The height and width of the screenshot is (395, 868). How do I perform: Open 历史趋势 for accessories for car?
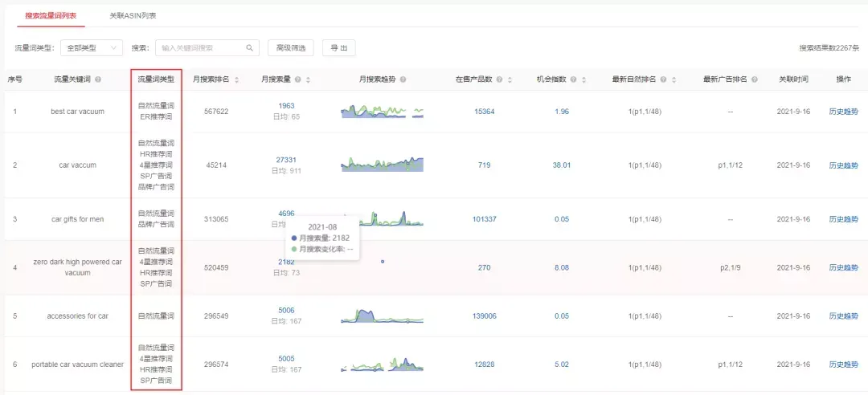coord(844,316)
